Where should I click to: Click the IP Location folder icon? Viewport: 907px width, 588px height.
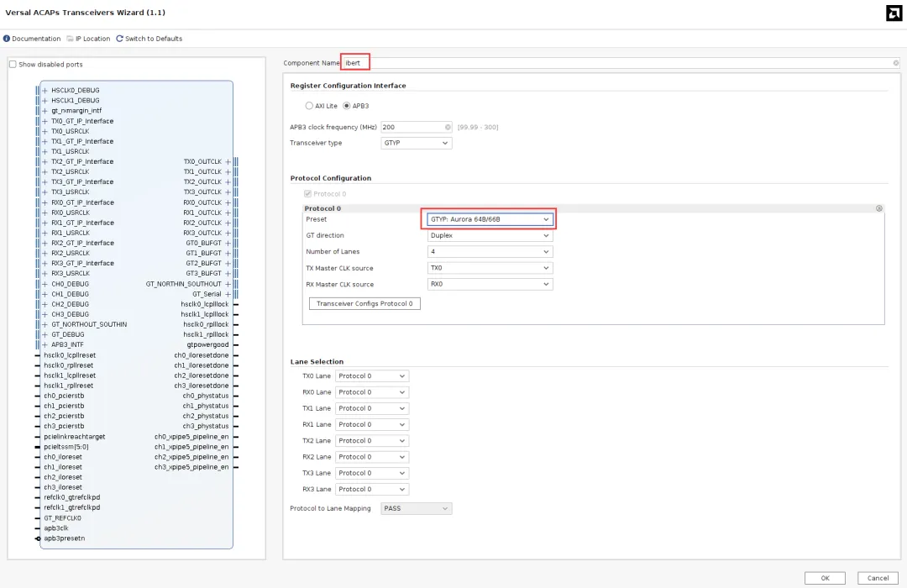point(71,39)
